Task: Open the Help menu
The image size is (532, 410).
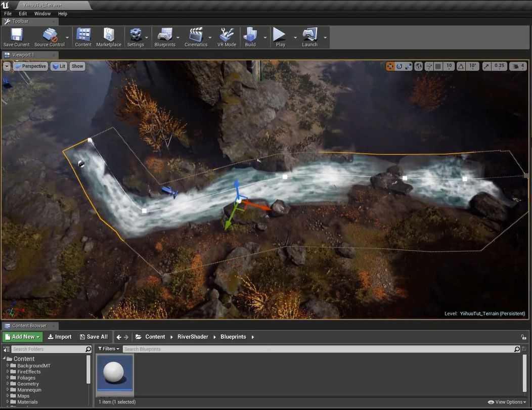Action: coord(63,14)
